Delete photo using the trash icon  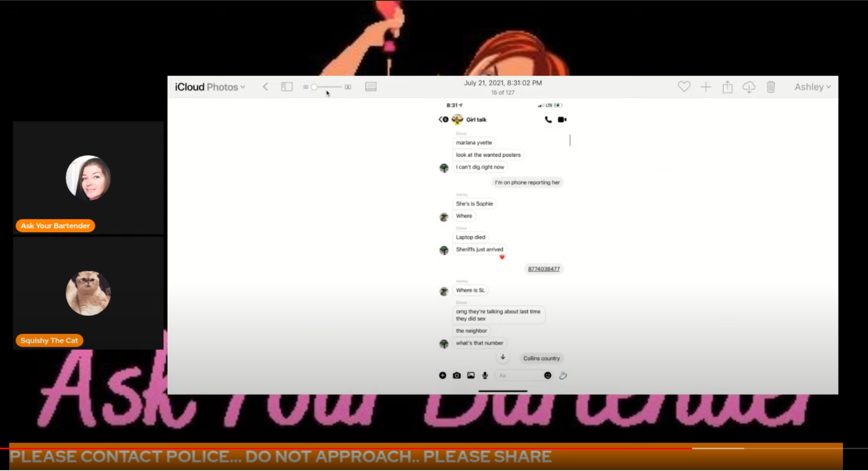pyautogui.click(x=771, y=87)
